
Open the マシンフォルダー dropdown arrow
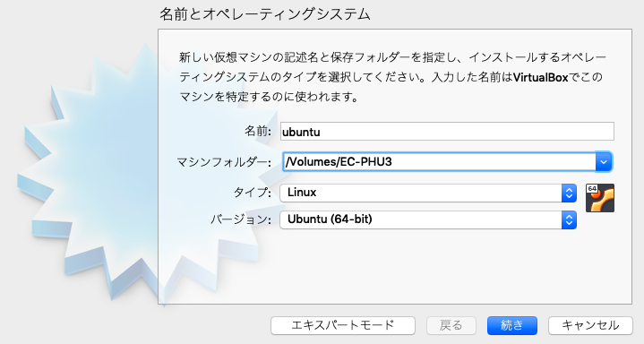604,162
